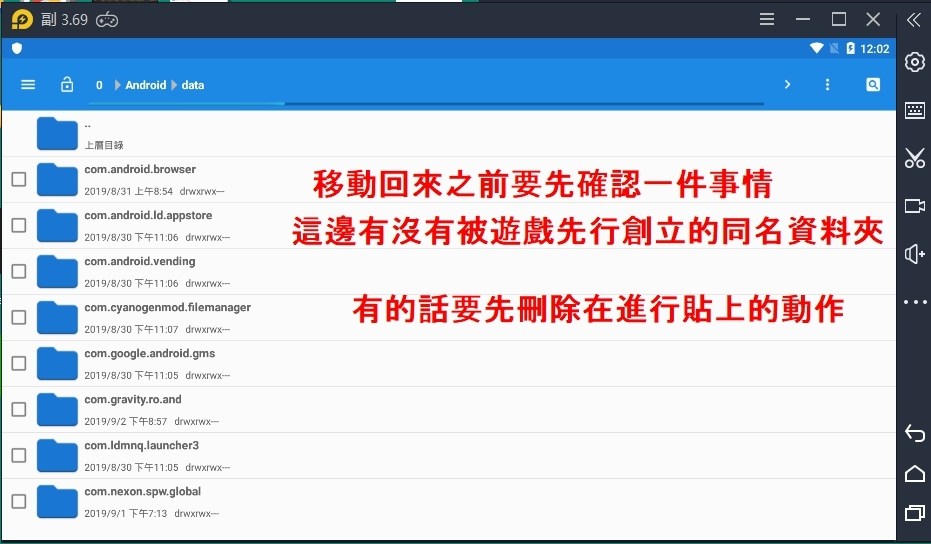931x544 pixels.
Task: Click the Wi-Fi status icon
Action: (817, 48)
